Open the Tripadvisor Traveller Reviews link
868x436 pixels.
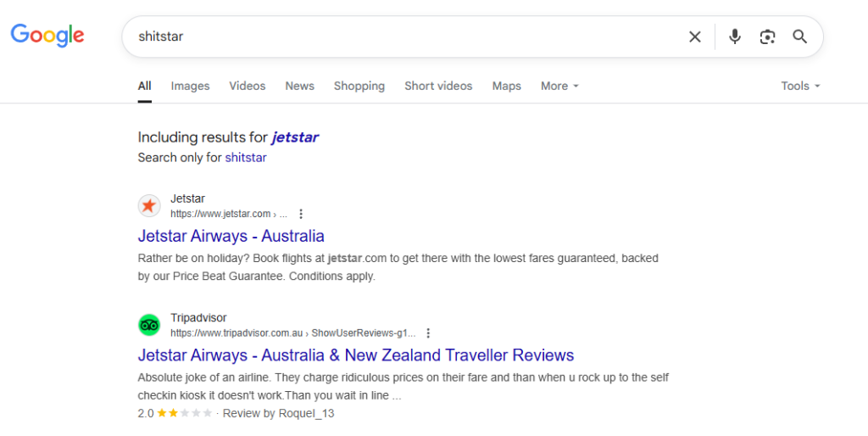coord(355,355)
